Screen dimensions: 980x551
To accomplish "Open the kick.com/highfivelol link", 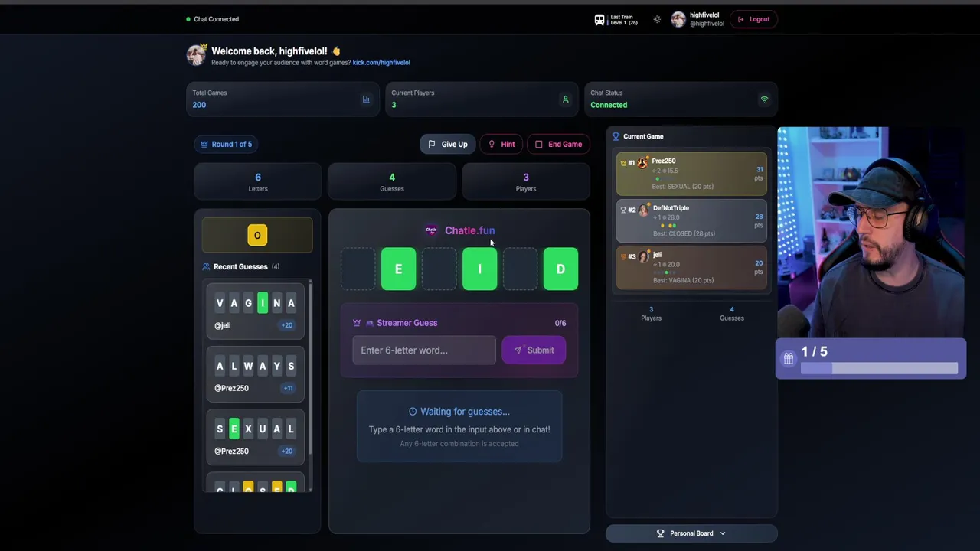I will (381, 63).
